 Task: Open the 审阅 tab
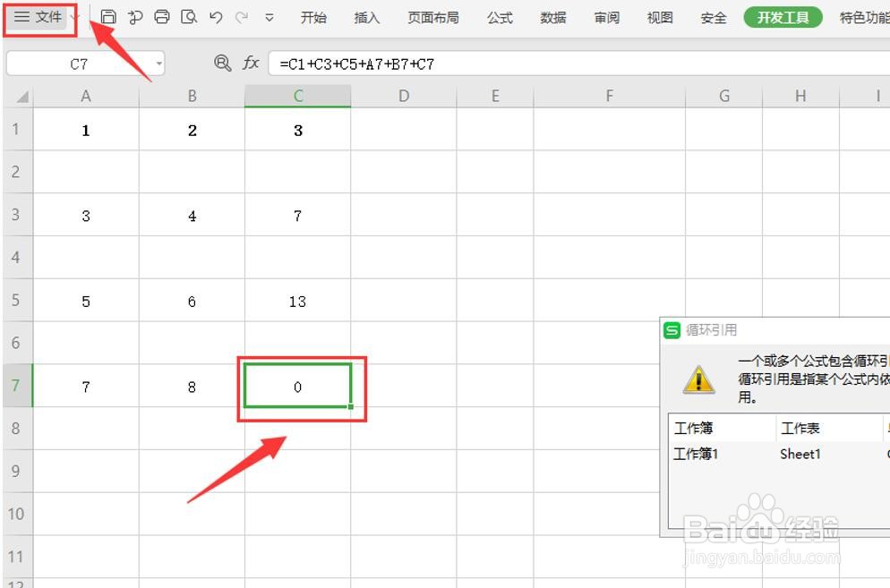point(607,18)
